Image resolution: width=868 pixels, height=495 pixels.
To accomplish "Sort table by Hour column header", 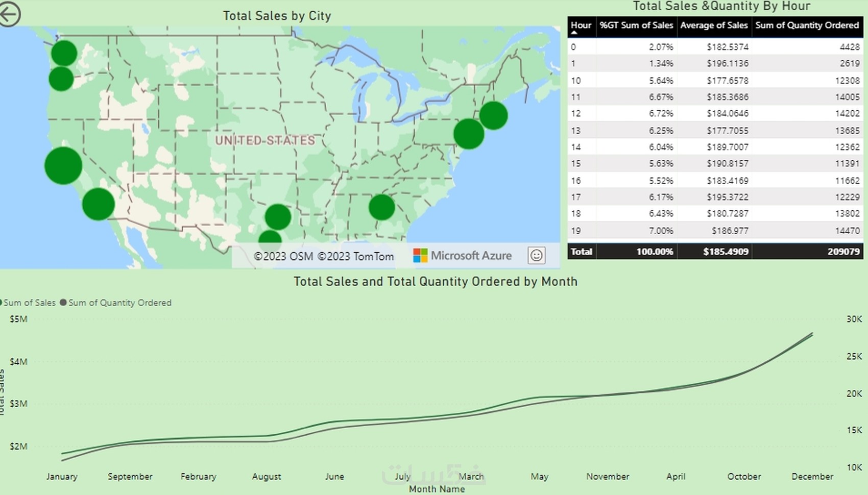I will (581, 25).
